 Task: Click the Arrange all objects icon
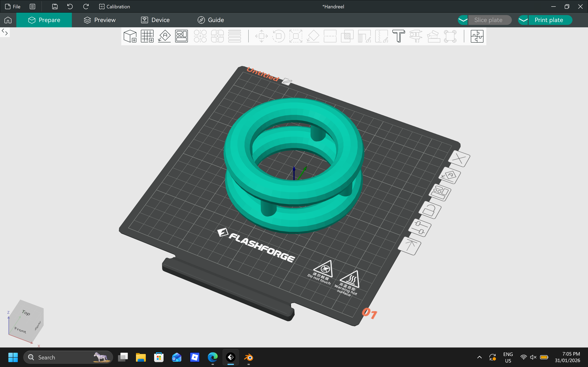point(182,36)
